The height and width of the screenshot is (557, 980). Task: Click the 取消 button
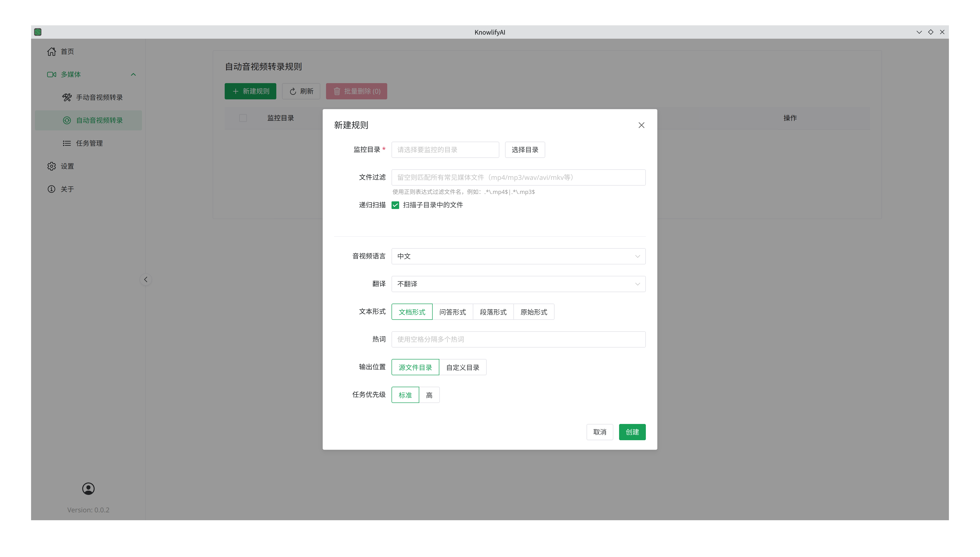[599, 432]
